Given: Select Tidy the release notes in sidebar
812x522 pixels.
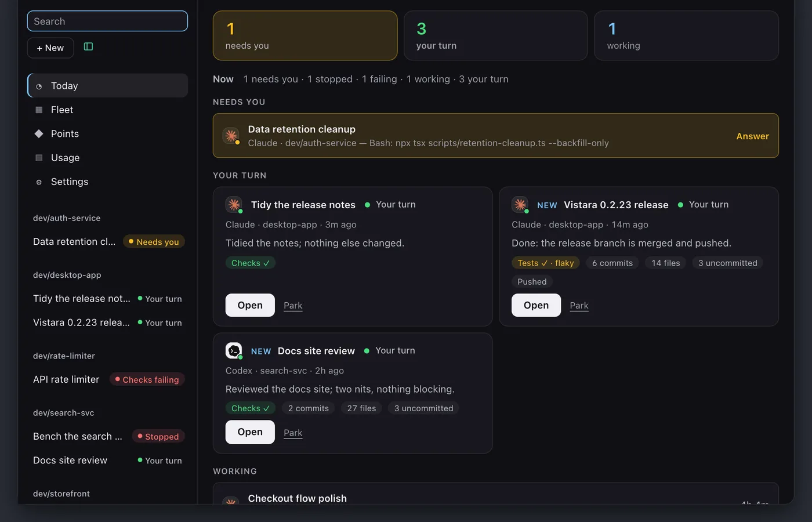Looking at the screenshot, I should click(107, 299).
